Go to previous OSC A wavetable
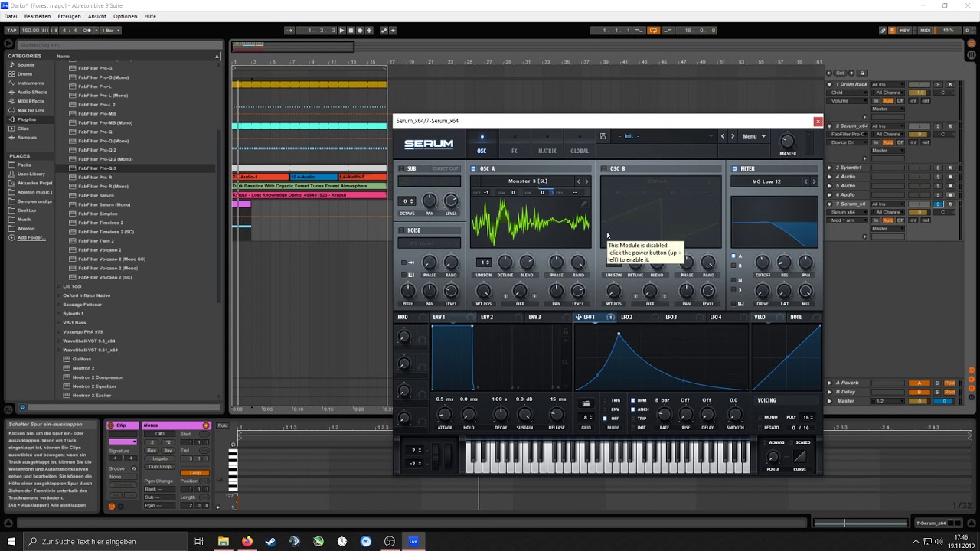Image resolution: width=980 pixels, height=551 pixels. (x=579, y=181)
